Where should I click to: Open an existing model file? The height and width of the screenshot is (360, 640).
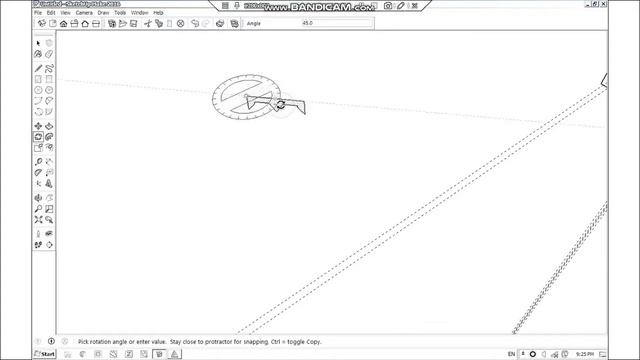click(122, 24)
